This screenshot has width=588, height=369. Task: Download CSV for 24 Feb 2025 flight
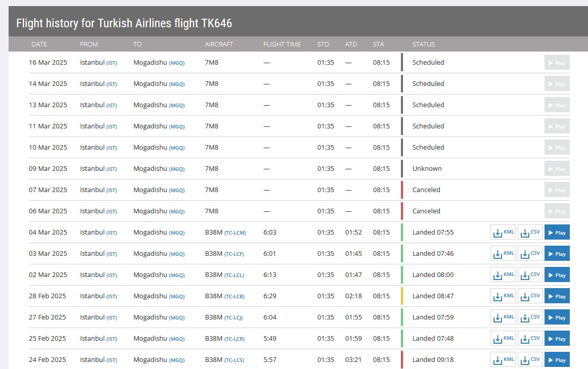[x=530, y=359]
